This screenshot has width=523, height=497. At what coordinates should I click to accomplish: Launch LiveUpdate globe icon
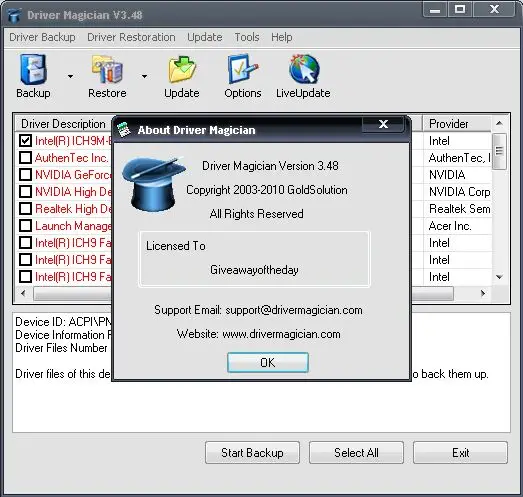(x=305, y=69)
